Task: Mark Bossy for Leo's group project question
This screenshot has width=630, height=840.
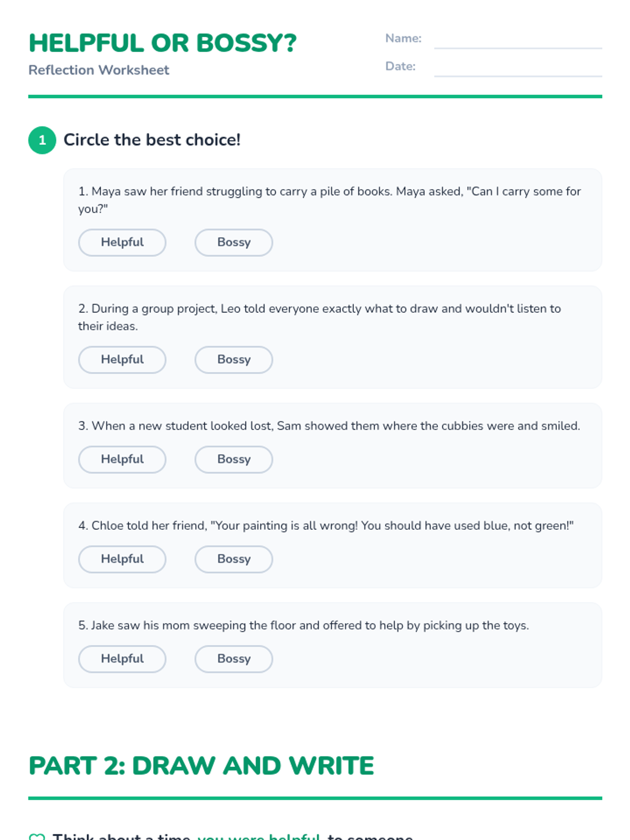Action: [234, 360]
